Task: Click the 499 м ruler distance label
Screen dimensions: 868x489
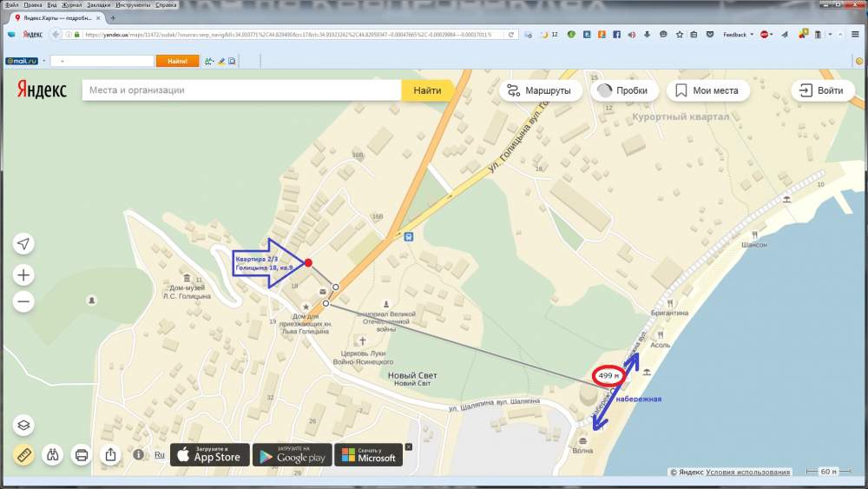Action: tap(608, 375)
